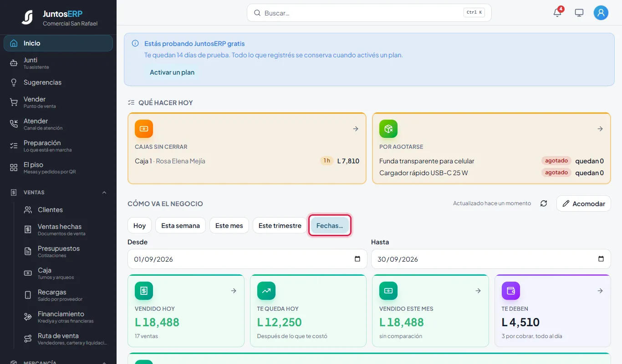Open the Desde date picker calendar icon
The height and width of the screenshot is (364, 622).
[357, 259]
